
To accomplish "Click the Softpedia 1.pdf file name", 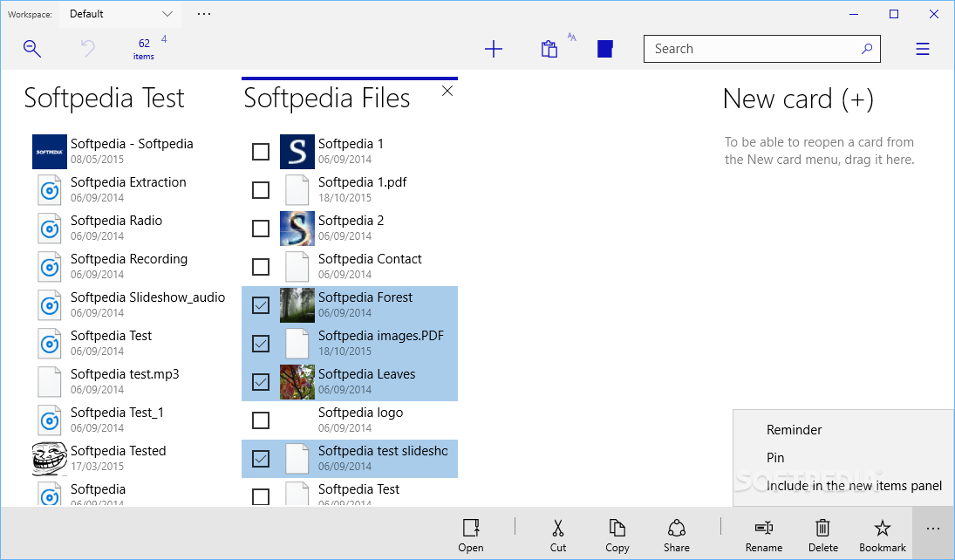I will (363, 182).
